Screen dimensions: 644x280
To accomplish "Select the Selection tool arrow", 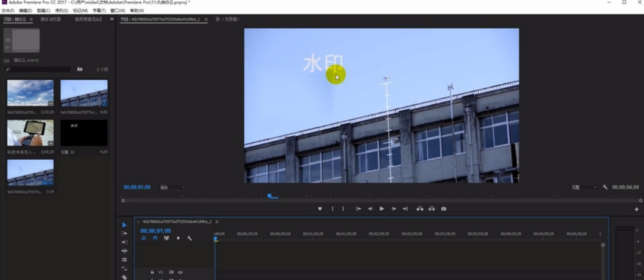I will (x=124, y=225).
